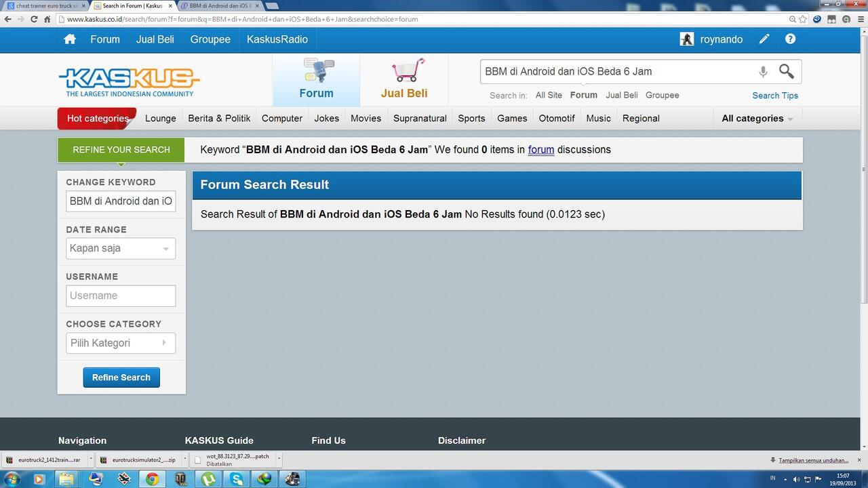Viewport: 868px width, 488px height.
Task: Click the Username filter field
Action: [121, 296]
